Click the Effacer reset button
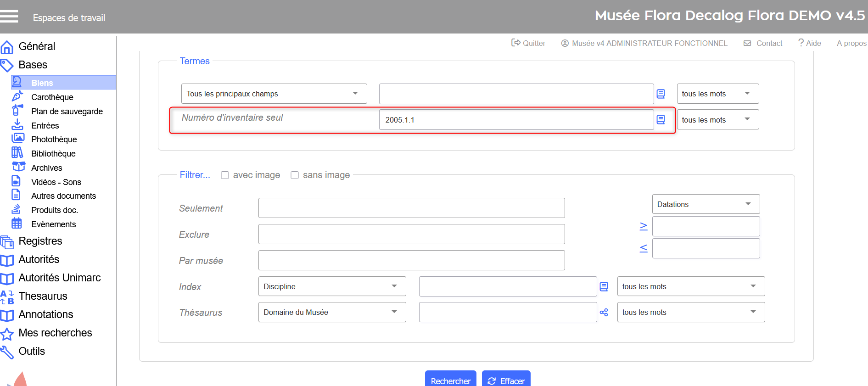 click(x=506, y=380)
